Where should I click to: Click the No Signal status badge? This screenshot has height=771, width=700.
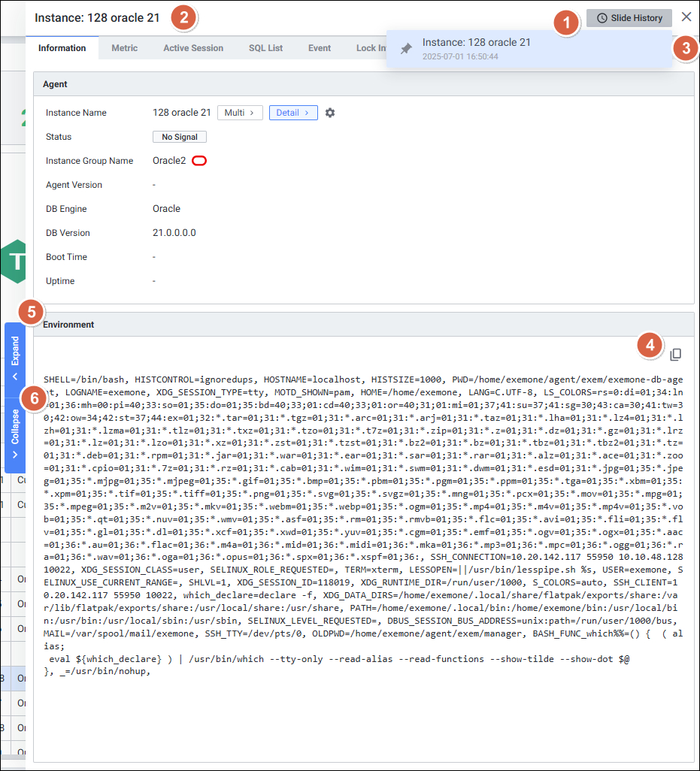(x=179, y=137)
